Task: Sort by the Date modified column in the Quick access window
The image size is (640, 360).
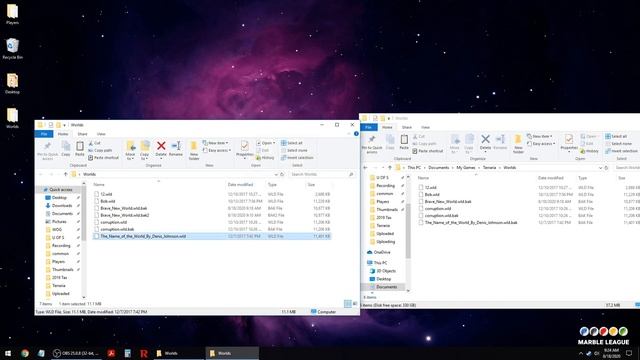Action: 240,185
